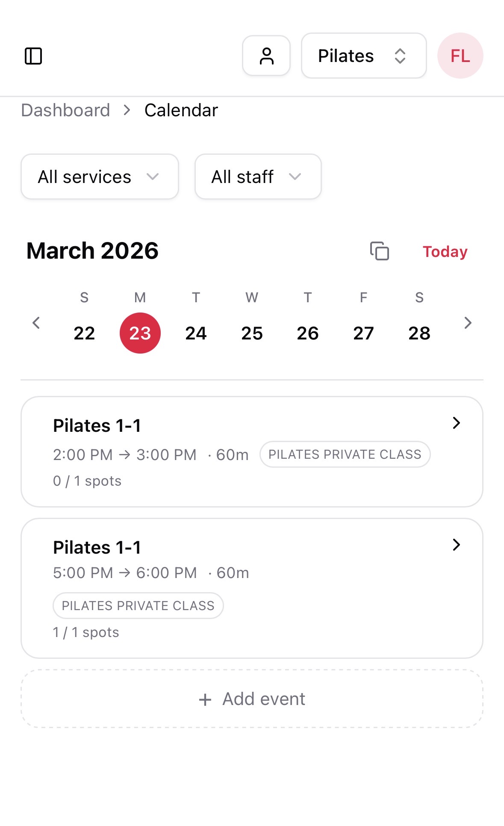Click the FL avatar
Viewport: 504px width, 826px height.
460,56
